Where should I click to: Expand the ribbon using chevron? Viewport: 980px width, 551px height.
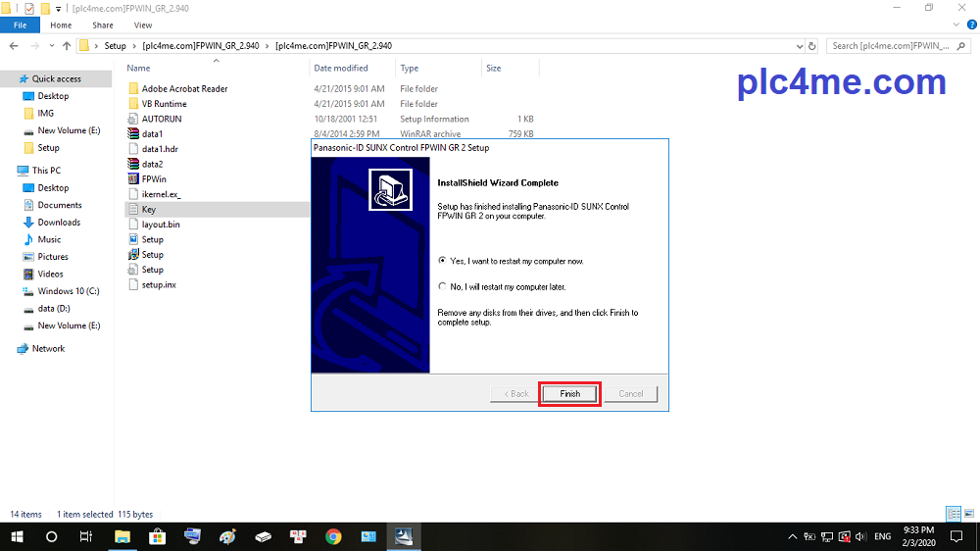click(x=956, y=25)
